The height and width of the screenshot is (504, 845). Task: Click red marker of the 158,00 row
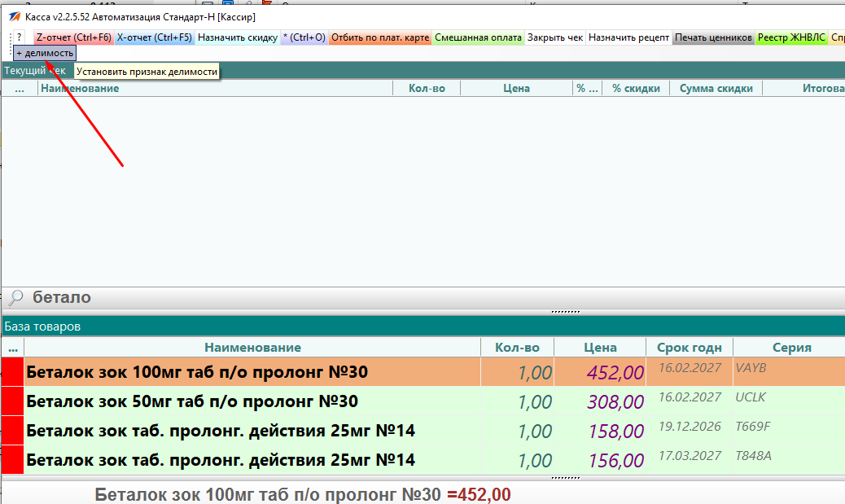pyautogui.click(x=13, y=431)
